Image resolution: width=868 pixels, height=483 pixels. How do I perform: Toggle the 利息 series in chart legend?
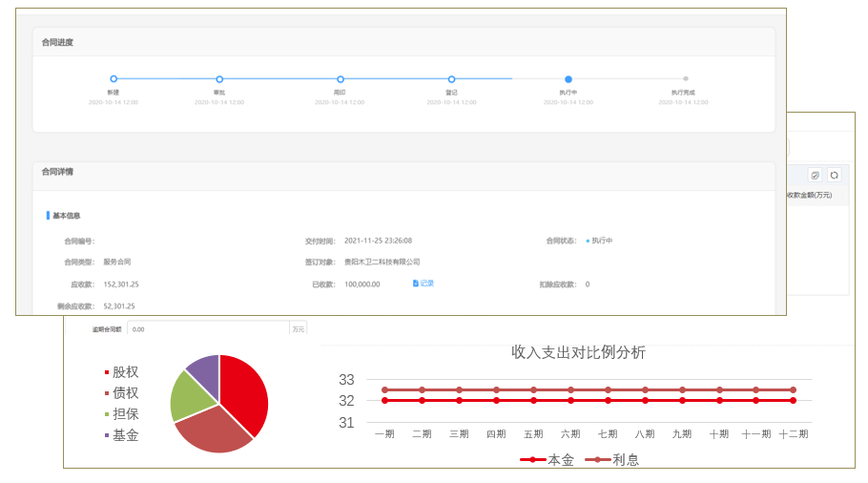pyautogui.click(x=612, y=460)
